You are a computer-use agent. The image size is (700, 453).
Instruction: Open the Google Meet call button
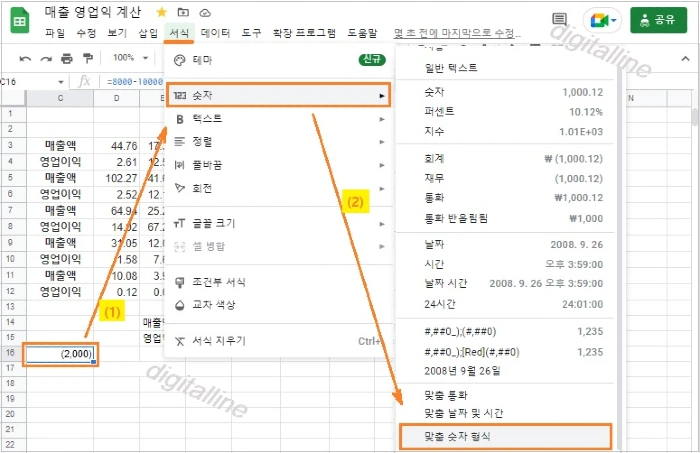pos(603,21)
